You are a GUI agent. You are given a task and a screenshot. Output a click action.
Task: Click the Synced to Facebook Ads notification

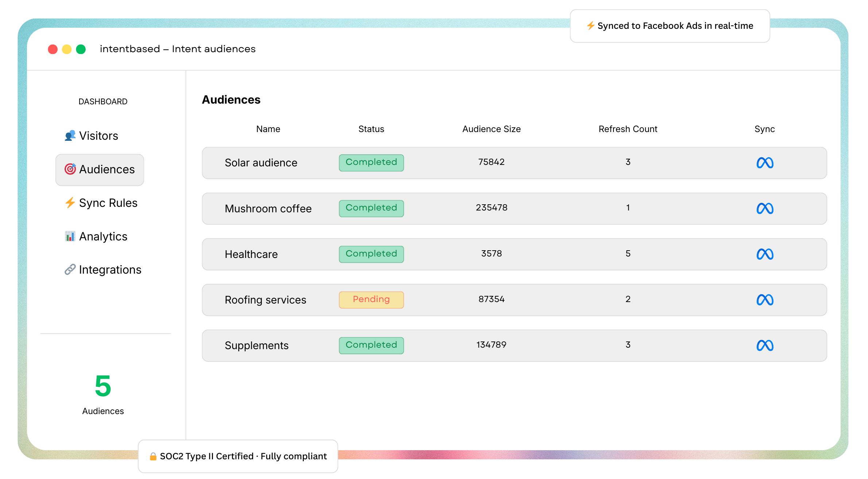670,26
